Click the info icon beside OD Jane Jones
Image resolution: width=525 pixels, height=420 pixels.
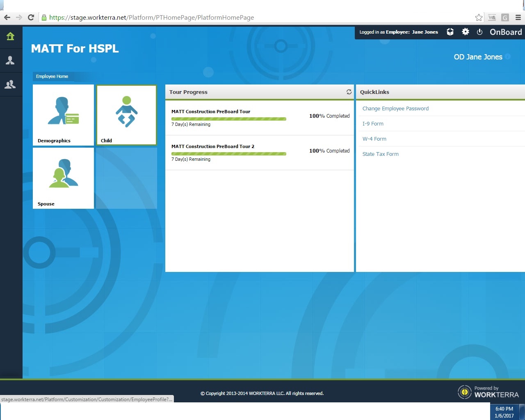click(508, 57)
